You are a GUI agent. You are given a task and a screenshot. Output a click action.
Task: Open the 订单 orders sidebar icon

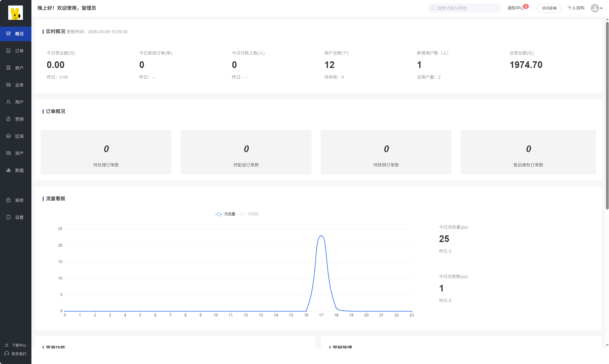pyautogui.click(x=9, y=51)
